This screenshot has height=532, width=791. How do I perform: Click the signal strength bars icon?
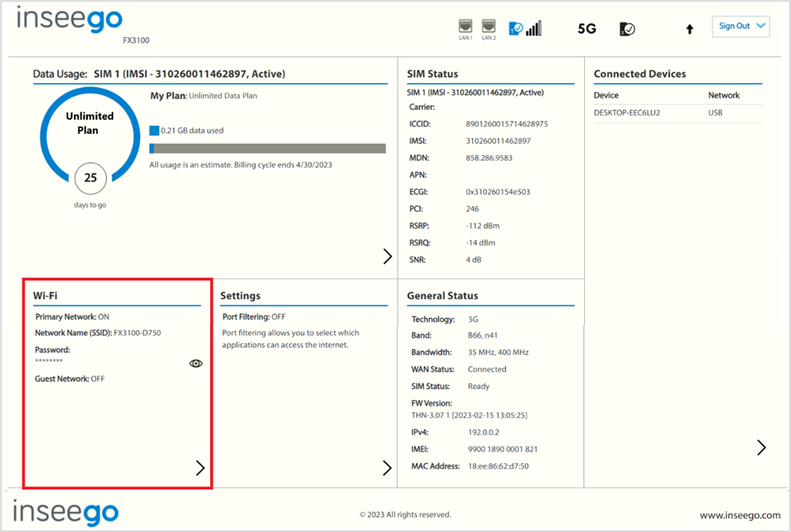pos(534,28)
